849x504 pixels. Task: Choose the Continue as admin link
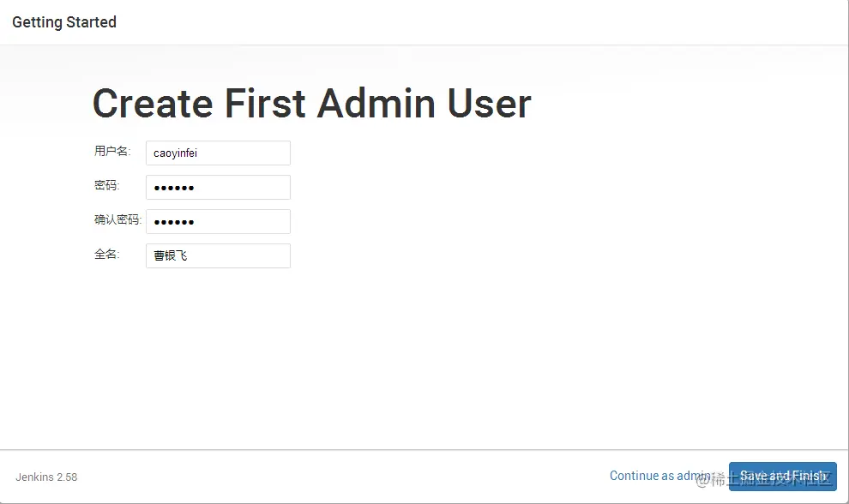point(660,476)
